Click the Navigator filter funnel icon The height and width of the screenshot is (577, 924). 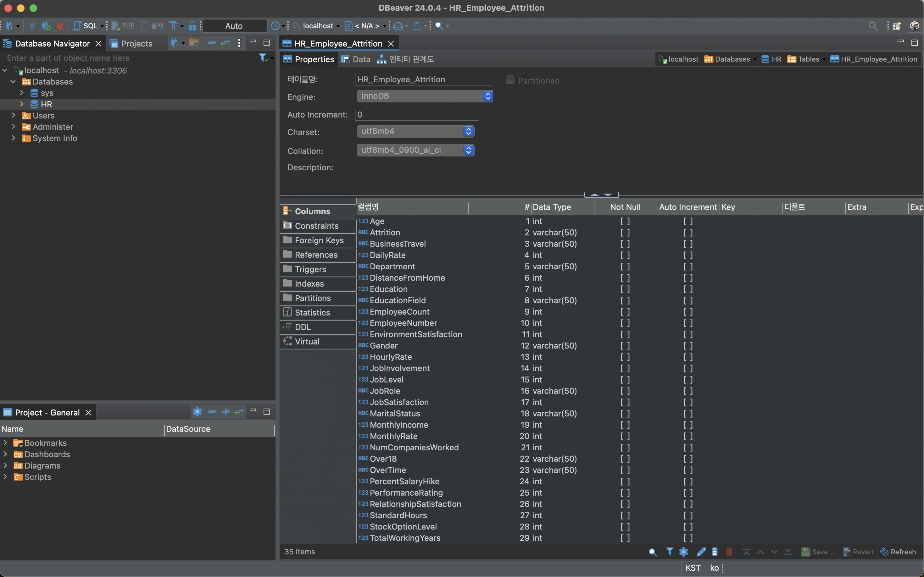click(263, 58)
